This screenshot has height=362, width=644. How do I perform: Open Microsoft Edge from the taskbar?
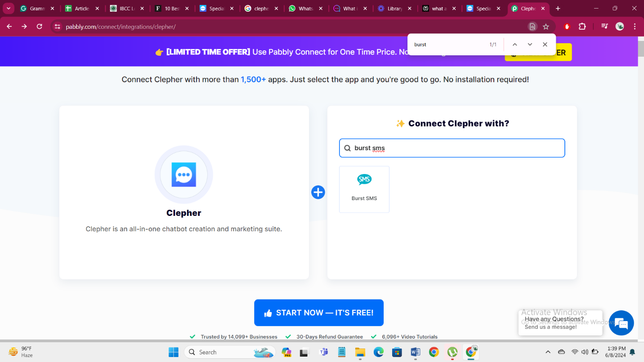[379, 352]
